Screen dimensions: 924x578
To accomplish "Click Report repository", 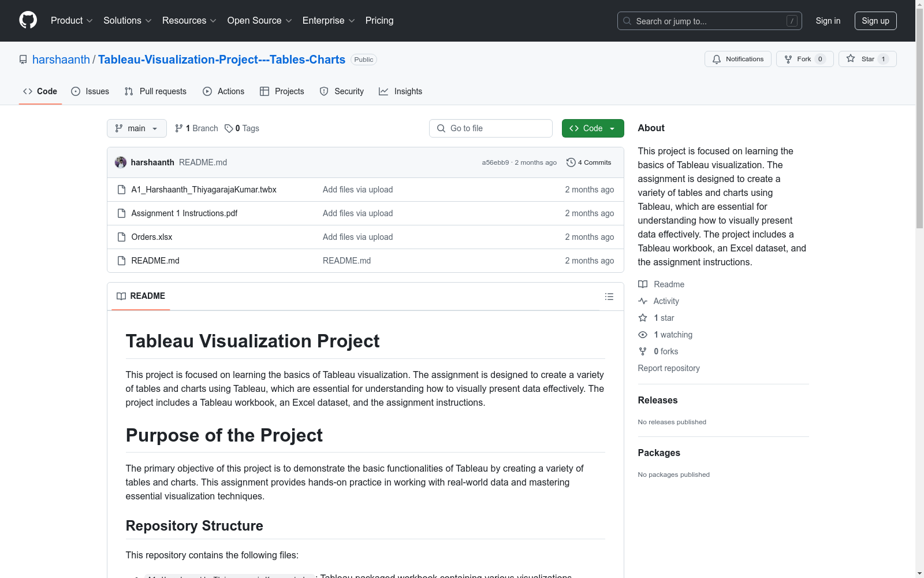I will pyautogui.click(x=669, y=368).
